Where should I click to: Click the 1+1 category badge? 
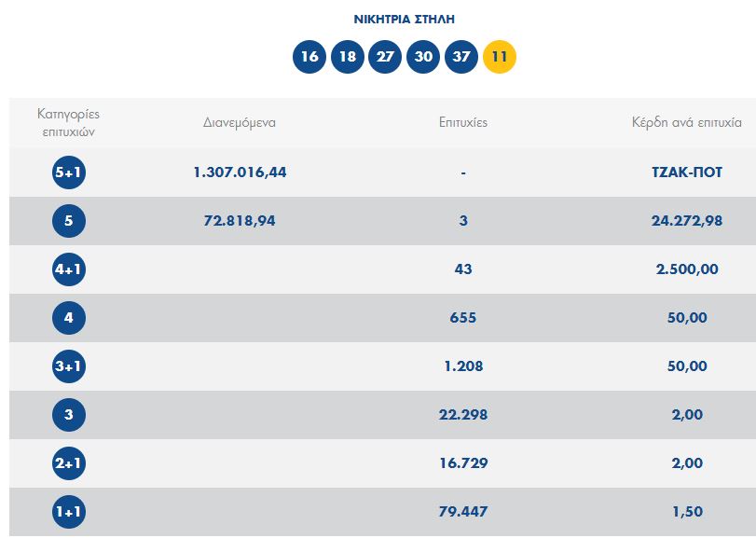69,512
